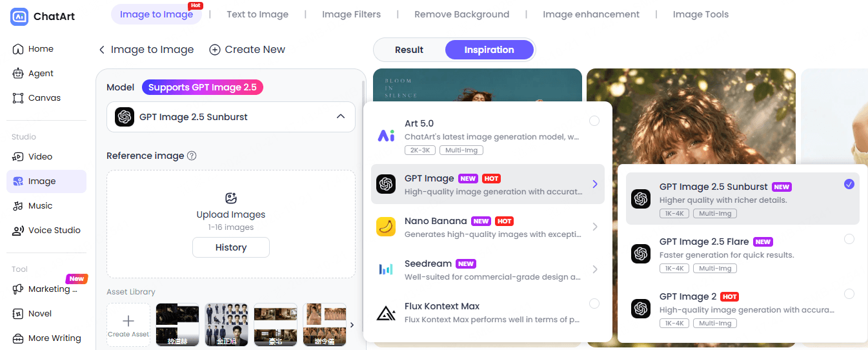Open the Marketing tool in the sidebar
The image size is (868, 350).
[x=46, y=289]
